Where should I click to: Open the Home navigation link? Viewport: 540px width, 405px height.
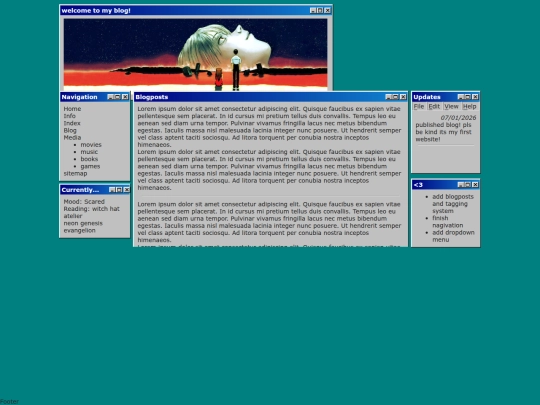[72, 109]
